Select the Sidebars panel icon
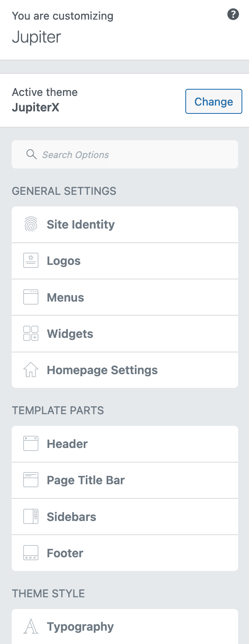The width and height of the screenshot is (249, 644). coord(31,516)
